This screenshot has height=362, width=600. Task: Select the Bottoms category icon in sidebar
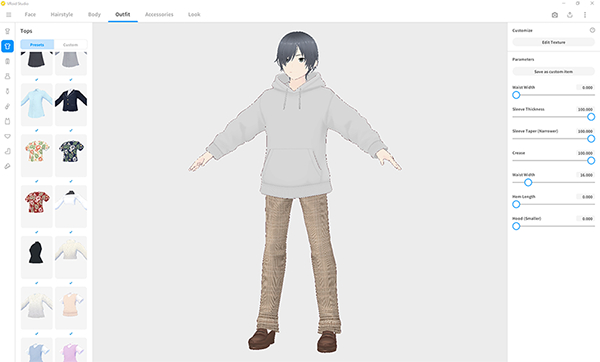7,61
